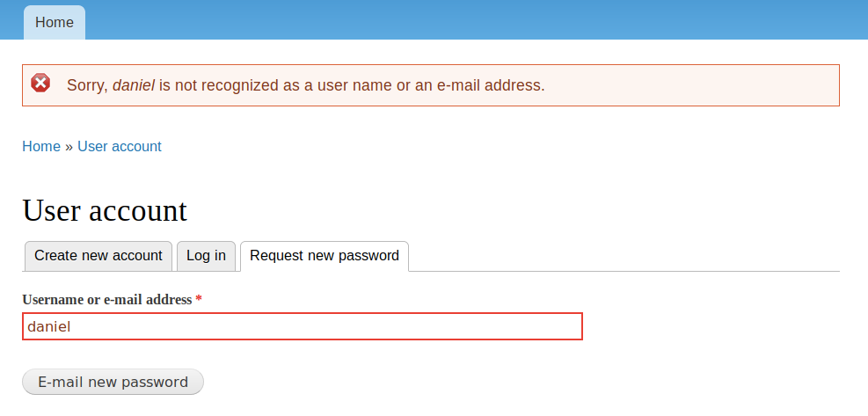Select the Request new password tab
The height and width of the screenshot is (416, 868).
(x=325, y=256)
